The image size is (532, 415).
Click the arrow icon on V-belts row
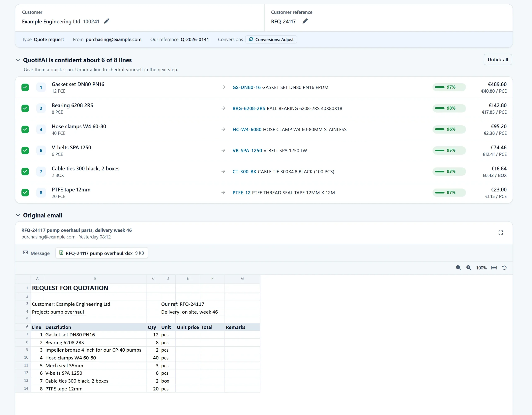click(223, 150)
